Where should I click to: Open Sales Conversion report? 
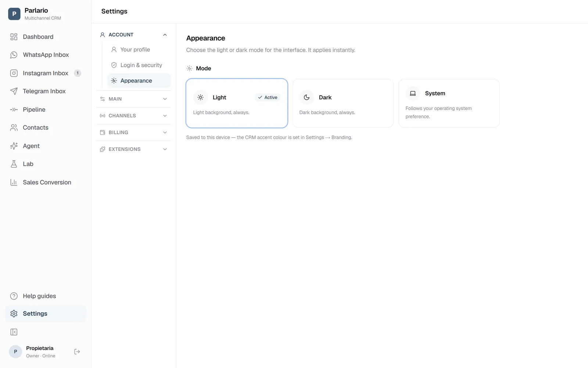pyautogui.click(x=46, y=183)
